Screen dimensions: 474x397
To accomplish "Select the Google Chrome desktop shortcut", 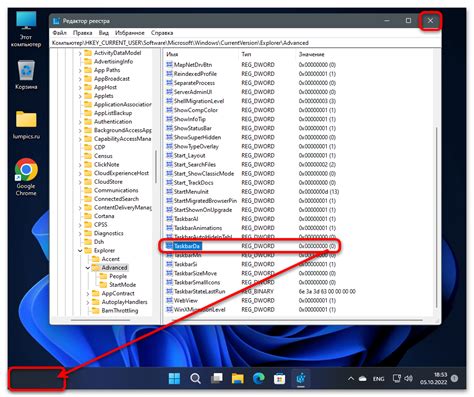I will [26, 177].
